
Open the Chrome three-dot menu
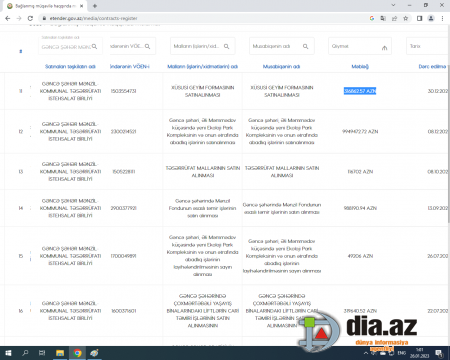click(442, 18)
